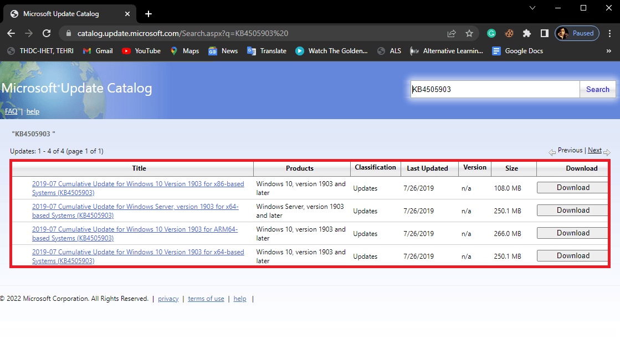The height and width of the screenshot is (364, 620).
Task: Click the padlock site info icon
Action: 68,33
